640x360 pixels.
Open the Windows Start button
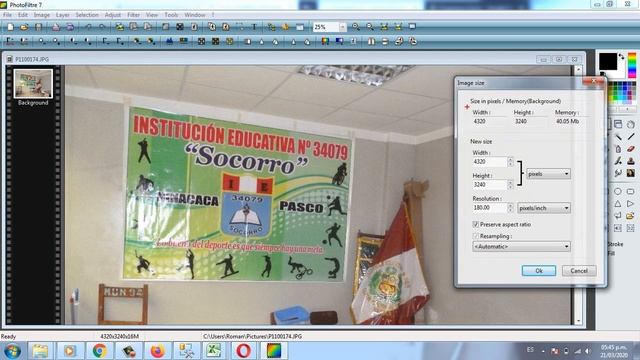12,351
